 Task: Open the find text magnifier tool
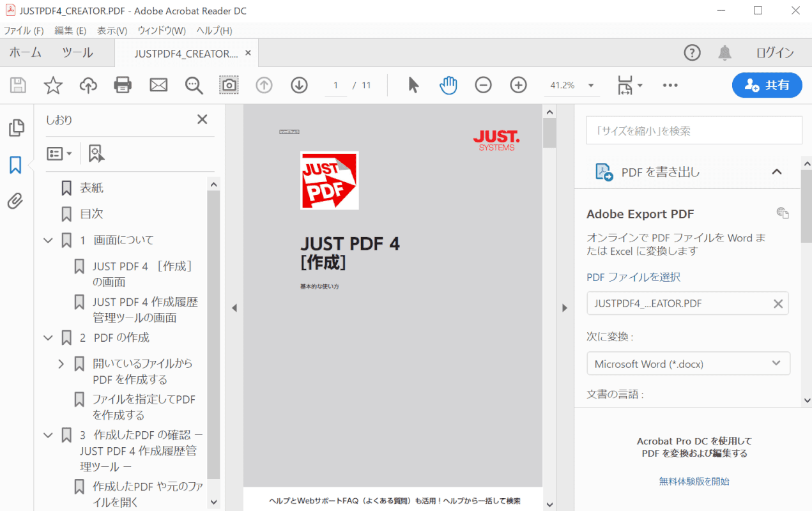click(x=194, y=85)
